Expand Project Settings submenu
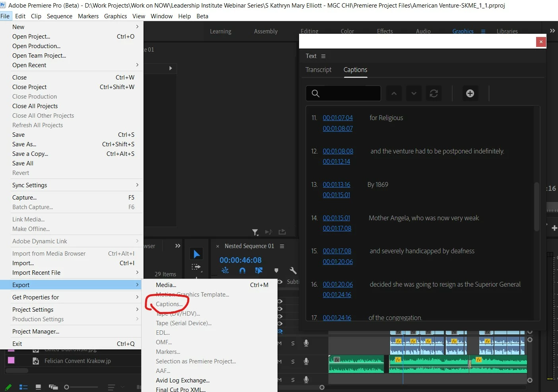The width and height of the screenshot is (558, 392). pos(137,309)
